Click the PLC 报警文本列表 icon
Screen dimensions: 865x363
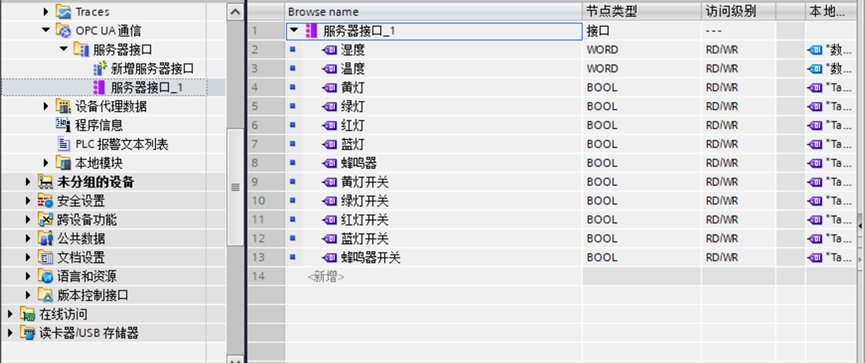[63, 145]
